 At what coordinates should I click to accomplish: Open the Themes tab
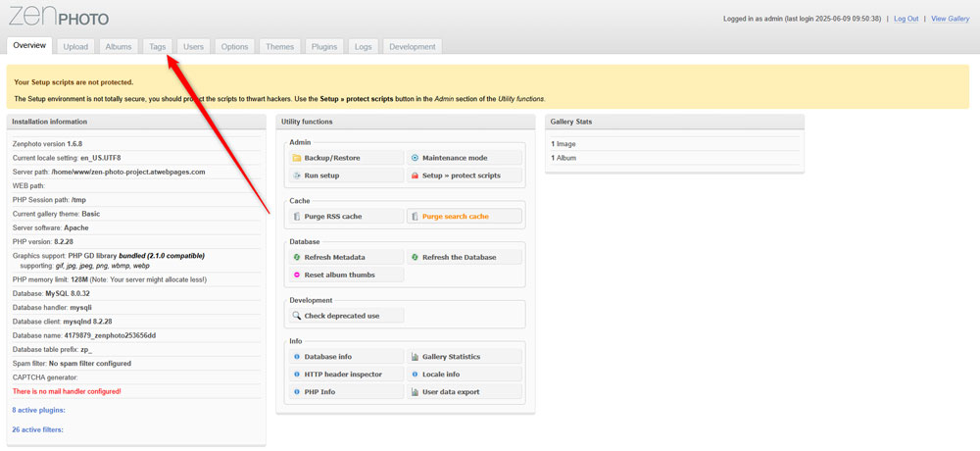pos(280,47)
